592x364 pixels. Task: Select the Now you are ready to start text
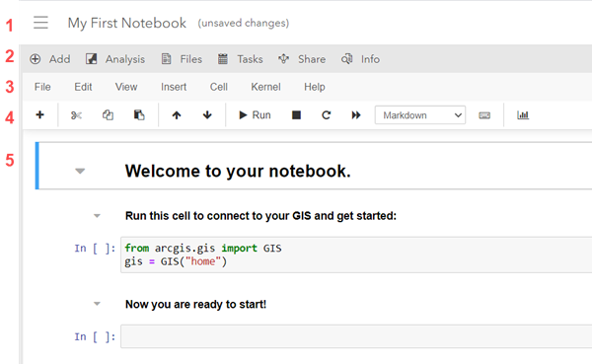[x=195, y=305]
